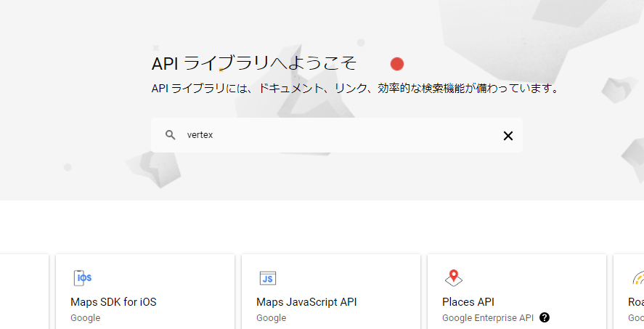Select the Maps JavaScript API title

click(306, 302)
